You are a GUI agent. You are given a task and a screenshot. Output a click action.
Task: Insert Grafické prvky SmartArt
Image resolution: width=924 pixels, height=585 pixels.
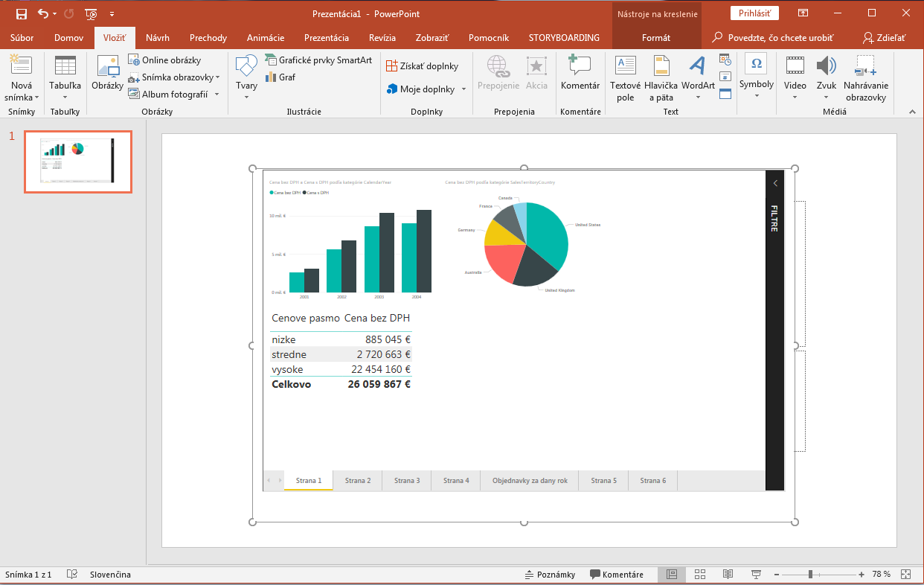coord(318,60)
